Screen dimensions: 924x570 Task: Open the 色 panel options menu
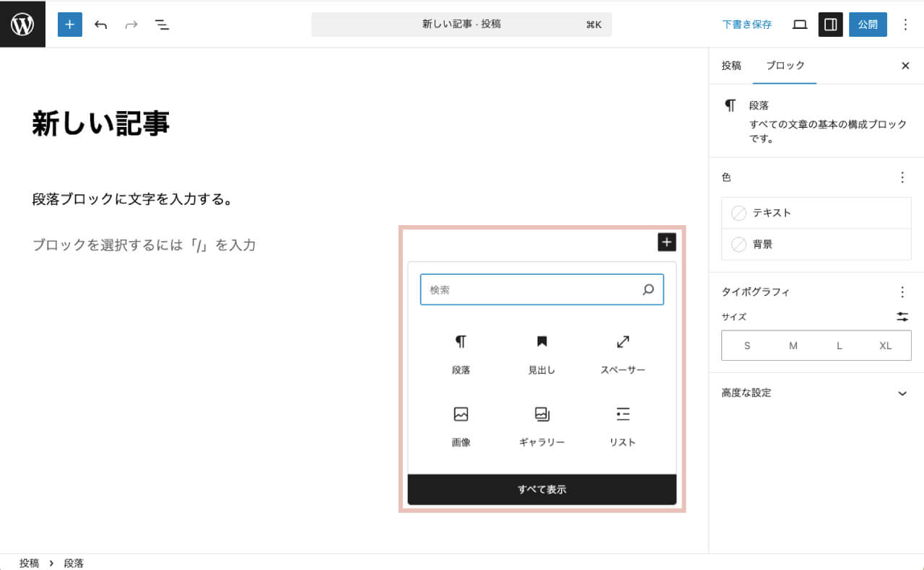[902, 177]
